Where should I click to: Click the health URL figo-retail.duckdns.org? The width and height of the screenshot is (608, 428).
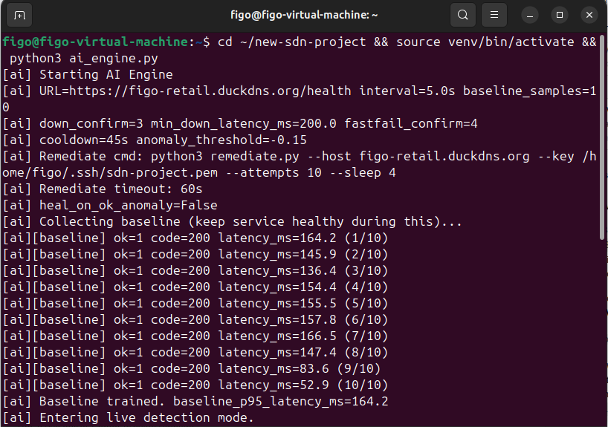(x=210, y=91)
